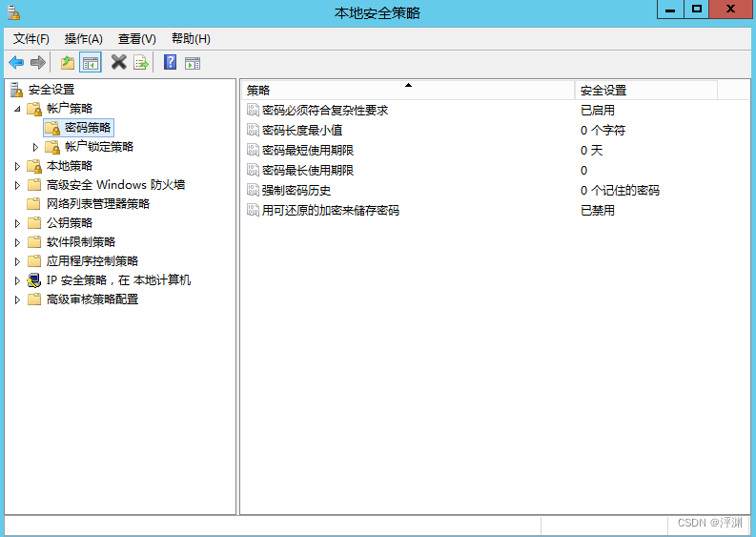The height and width of the screenshot is (537, 756).
Task: Select the 用可还原的加密来储存密码 policy row
Action: (x=496, y=210)
